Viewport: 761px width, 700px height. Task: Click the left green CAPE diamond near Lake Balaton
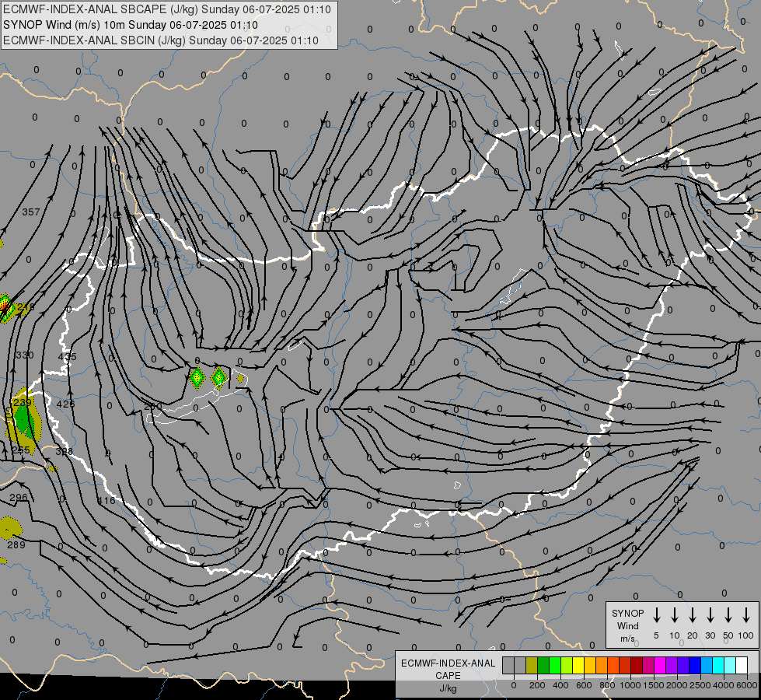pos(197,378)
